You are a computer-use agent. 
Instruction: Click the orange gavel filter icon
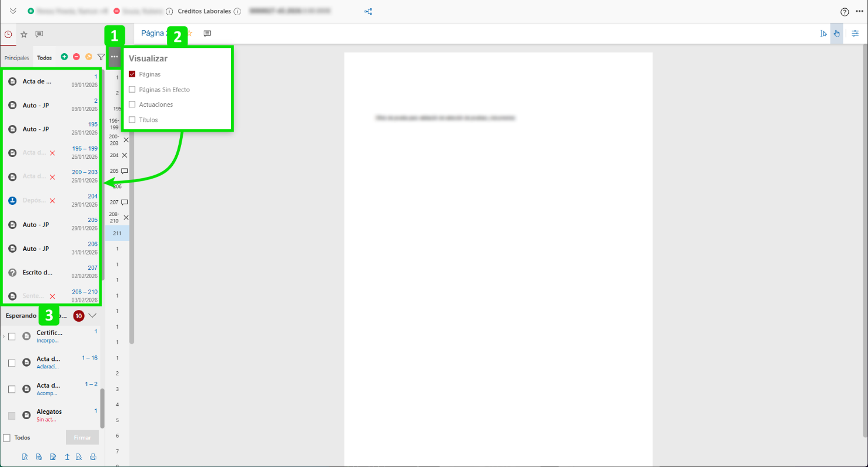pyautogui.click(x=89, y=57)
